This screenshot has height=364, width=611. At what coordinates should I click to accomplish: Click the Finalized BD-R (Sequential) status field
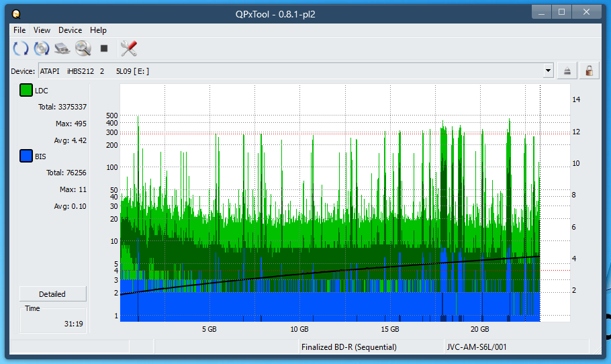[x=348, y=347]
